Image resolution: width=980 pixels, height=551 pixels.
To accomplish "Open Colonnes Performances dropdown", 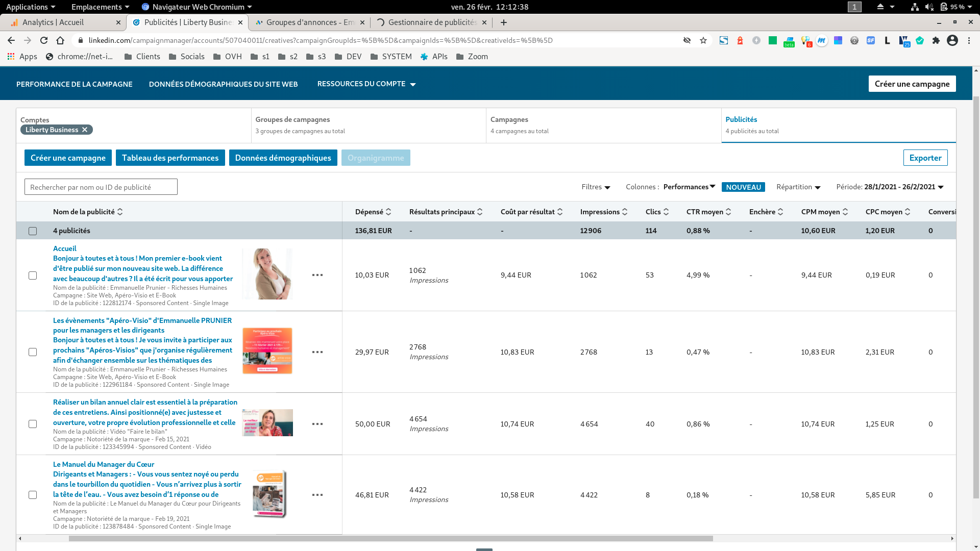I will point(690,187).
